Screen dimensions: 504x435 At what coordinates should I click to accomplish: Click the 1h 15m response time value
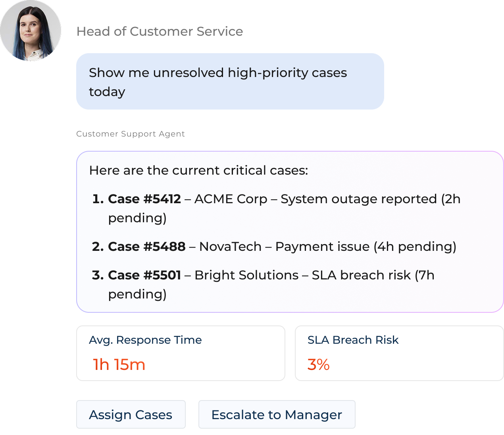(118, 364)
